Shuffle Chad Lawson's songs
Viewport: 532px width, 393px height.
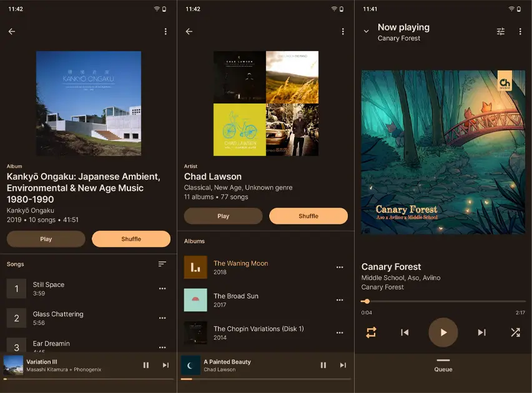pyautogui.click(x=308, y=216)
